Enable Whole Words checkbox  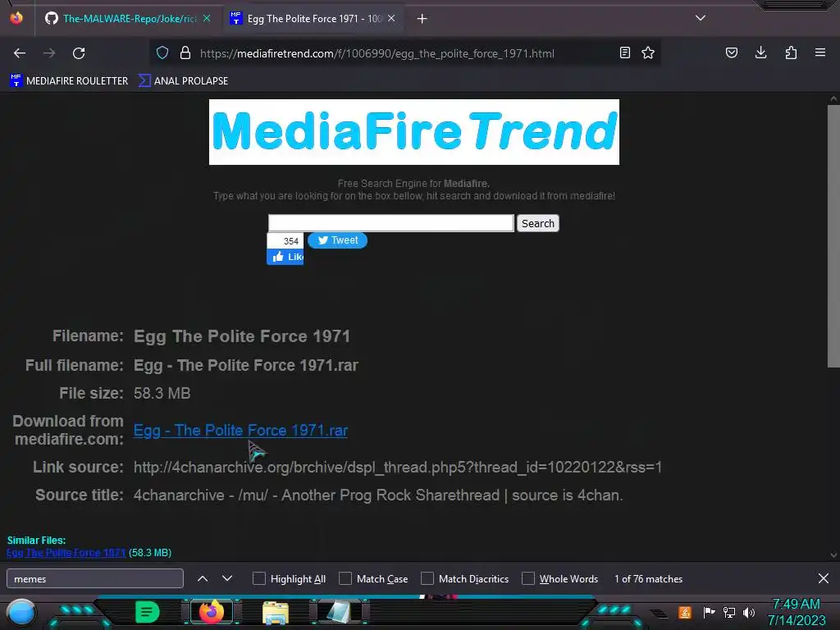point(528,578)
